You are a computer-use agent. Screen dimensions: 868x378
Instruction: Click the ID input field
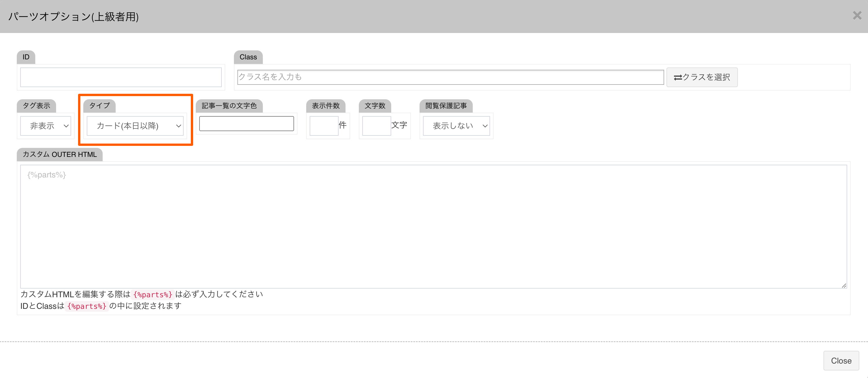[121, 77]
